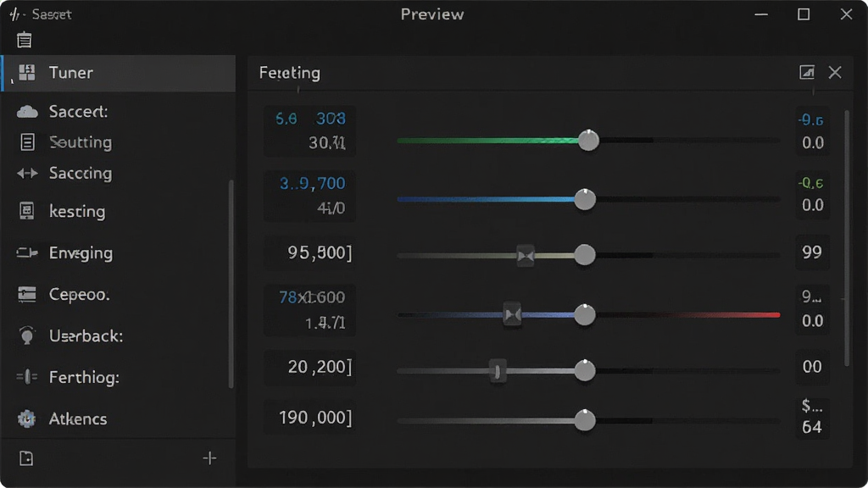868x488 pixels.
Task: Select the Tuner sidebar item
Action: [119, 73]
